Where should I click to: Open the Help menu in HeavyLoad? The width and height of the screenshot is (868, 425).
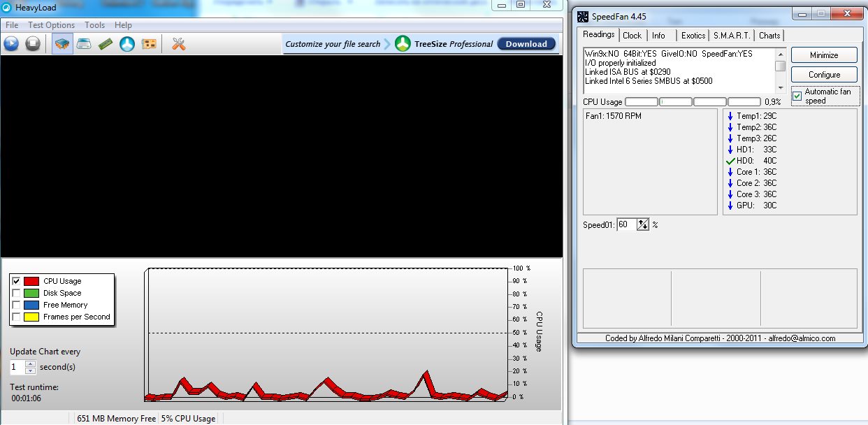[x=123, y=25]
